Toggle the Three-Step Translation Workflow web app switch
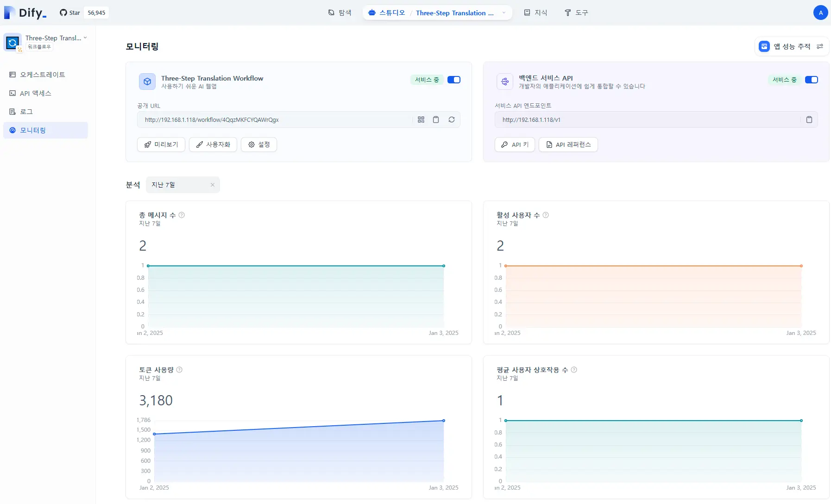This screenshot has width=831, height=504. point(453,80)
